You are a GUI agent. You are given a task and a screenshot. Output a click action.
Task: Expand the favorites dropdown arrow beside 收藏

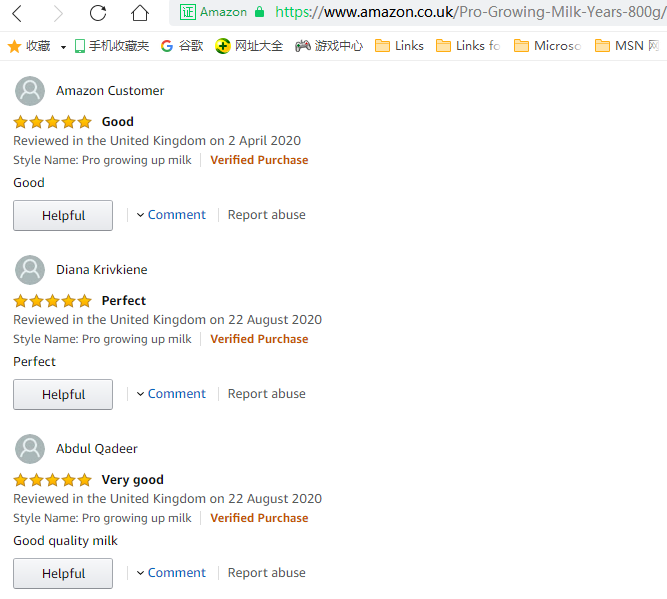point(63,47)
